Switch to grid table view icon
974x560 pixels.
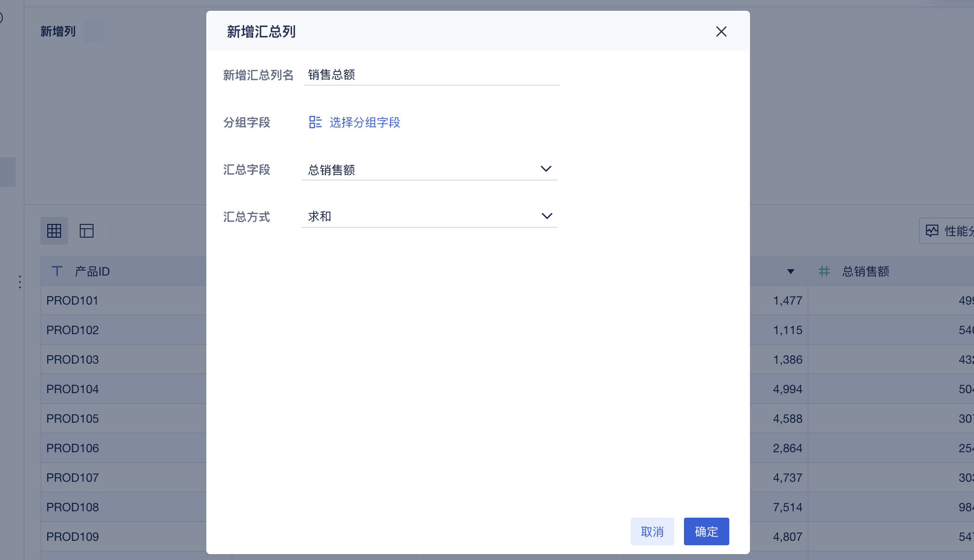click(54, 231)
